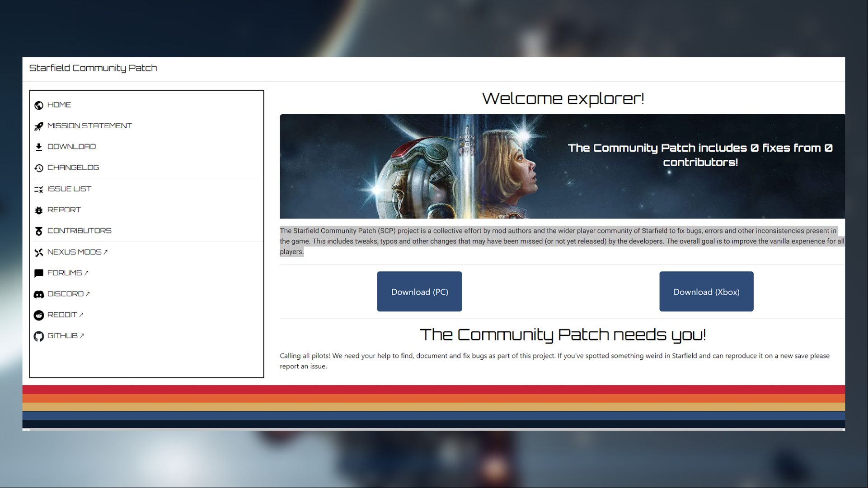Open the ISSUE LIST page
Image resolution: width=868 pixels, height=488 pixels.
(69, 189)
